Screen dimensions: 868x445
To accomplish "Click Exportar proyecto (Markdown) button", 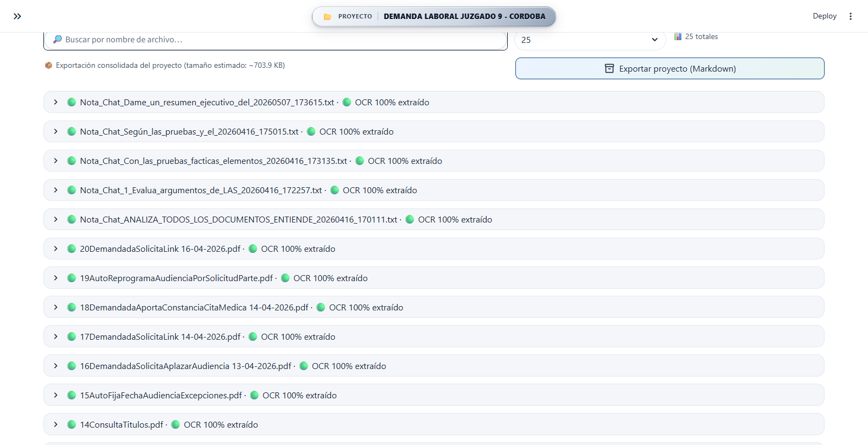I will 670,68.
